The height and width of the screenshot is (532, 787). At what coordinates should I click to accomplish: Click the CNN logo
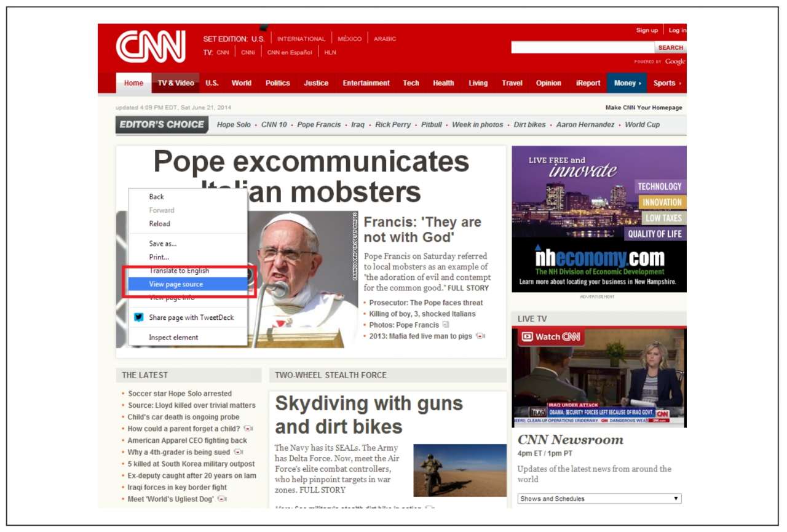pos(151,46)
